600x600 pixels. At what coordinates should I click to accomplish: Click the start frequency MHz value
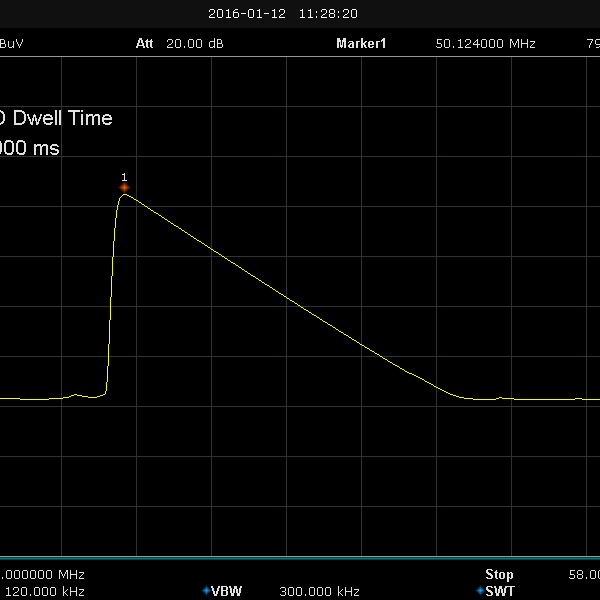[42, 574]
